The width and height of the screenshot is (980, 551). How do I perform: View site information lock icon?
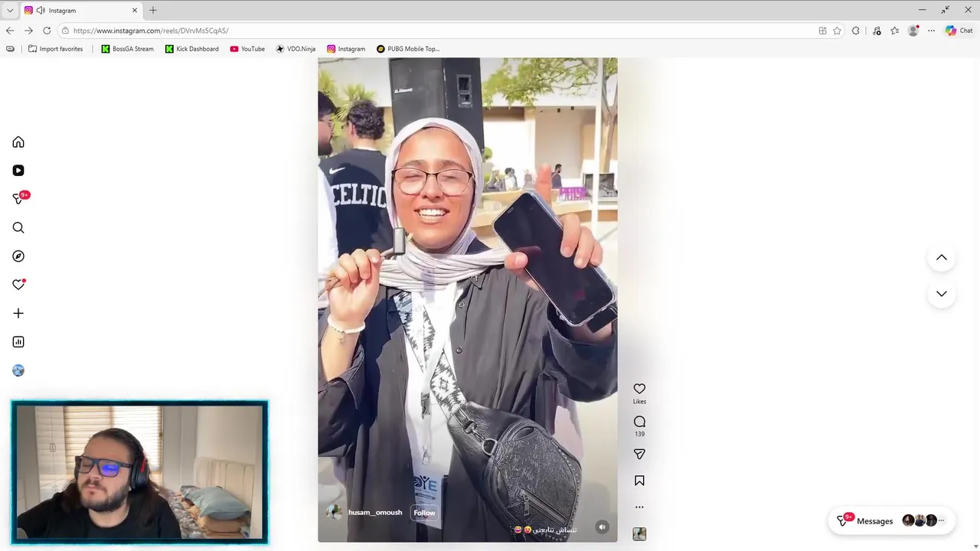coord(66,31)
